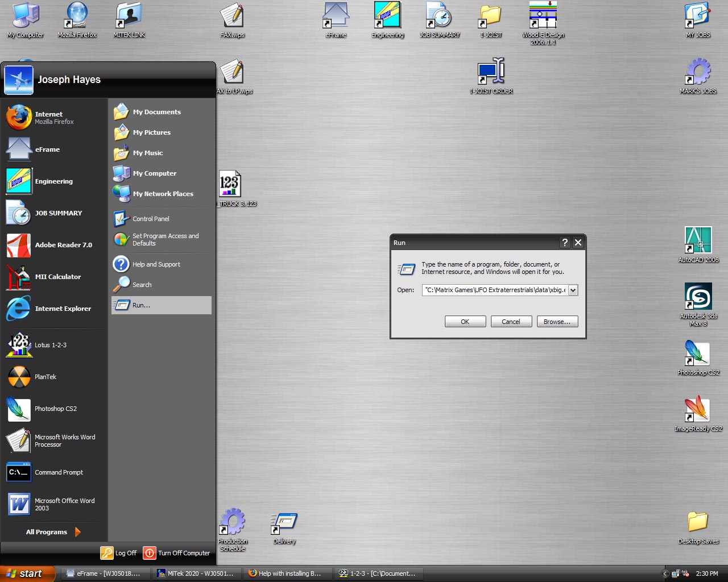Launch Photoshop CS2 desktop shortcut
Image resolution: width=728 pixels, height=582 pixels.
[x=698, y=357]
